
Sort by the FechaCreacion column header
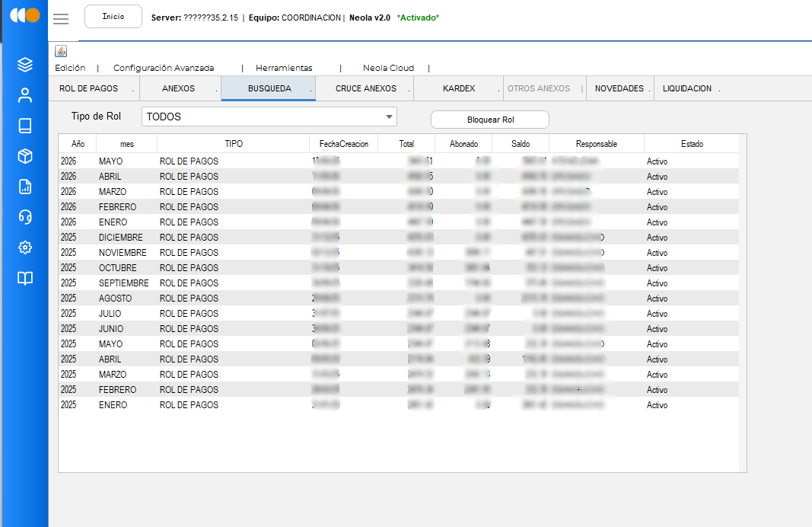(x=344, y=144)
